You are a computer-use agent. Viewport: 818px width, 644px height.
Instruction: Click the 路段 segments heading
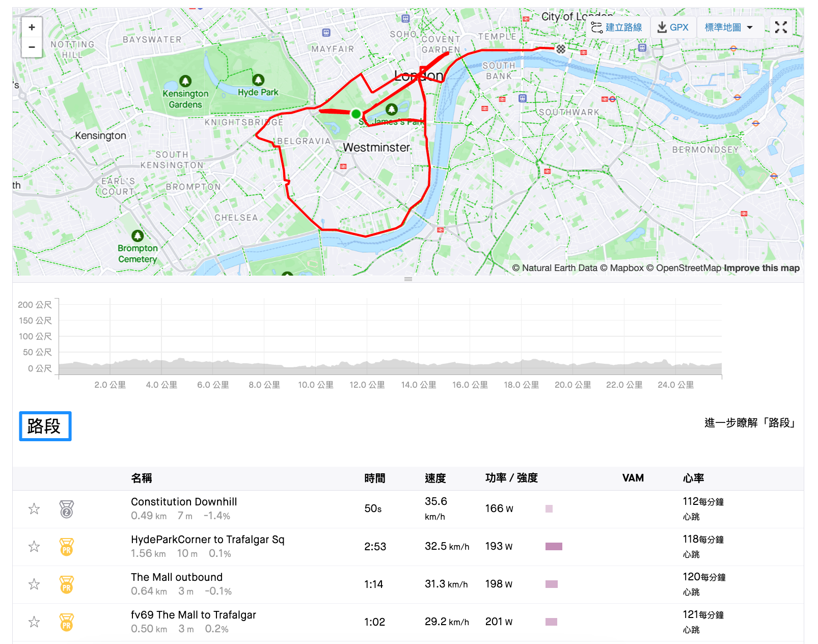coord(45,426)
